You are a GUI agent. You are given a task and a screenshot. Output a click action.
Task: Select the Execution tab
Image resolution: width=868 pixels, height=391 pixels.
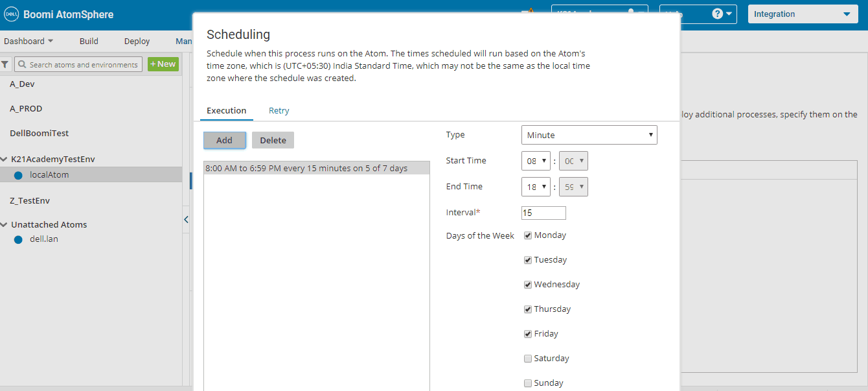(227, 111)
